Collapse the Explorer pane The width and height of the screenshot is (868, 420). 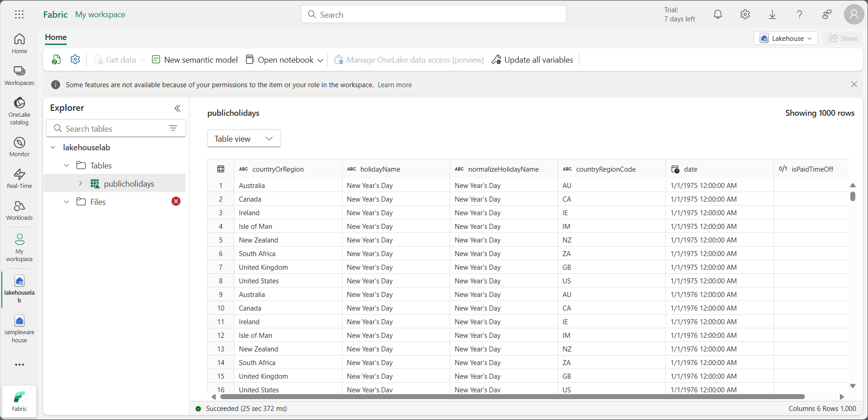coord(178,108)
